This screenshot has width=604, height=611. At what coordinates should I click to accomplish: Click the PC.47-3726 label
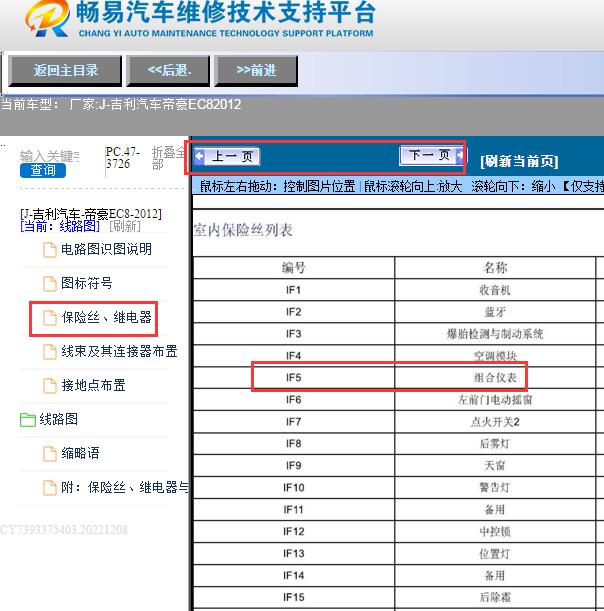pos(123,157)
